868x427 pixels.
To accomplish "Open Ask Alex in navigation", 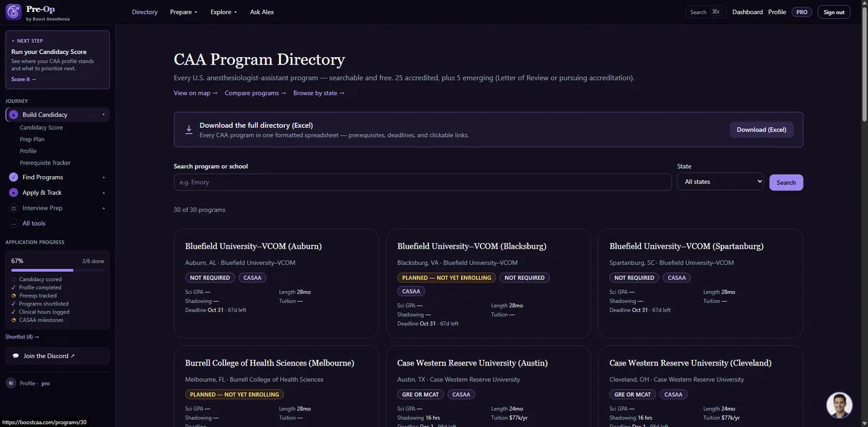I will (x=262, y=12).
